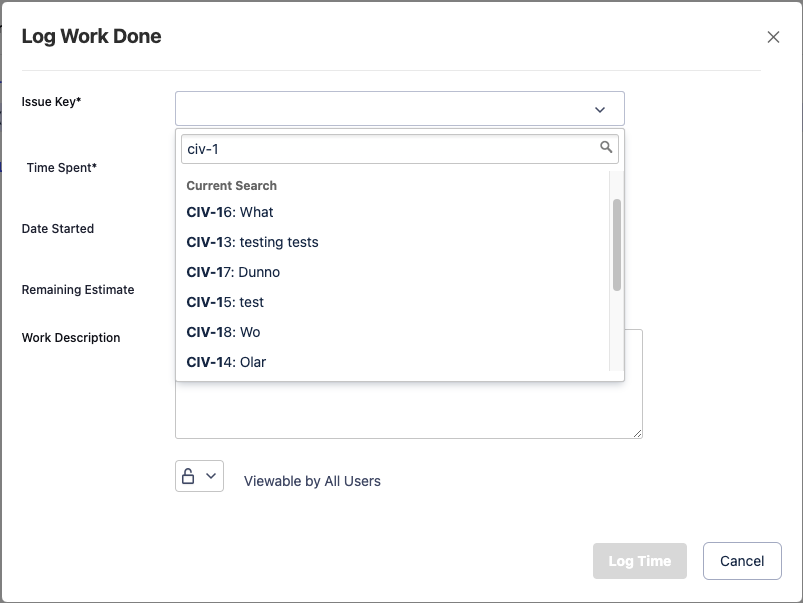The image size is (803, 603).
Task: Pick the CIV-17: Dunno issue
Action: pos(233,272)
